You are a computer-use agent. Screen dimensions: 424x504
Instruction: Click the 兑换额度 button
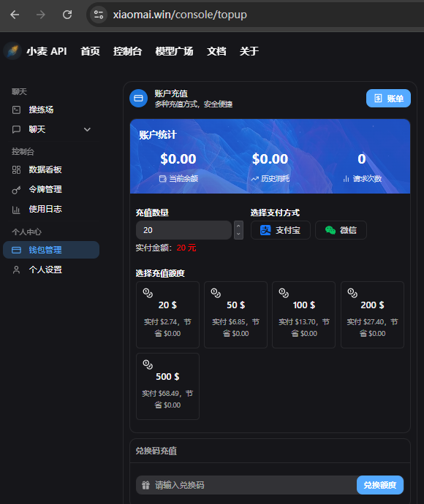click(x=380, y=485)
